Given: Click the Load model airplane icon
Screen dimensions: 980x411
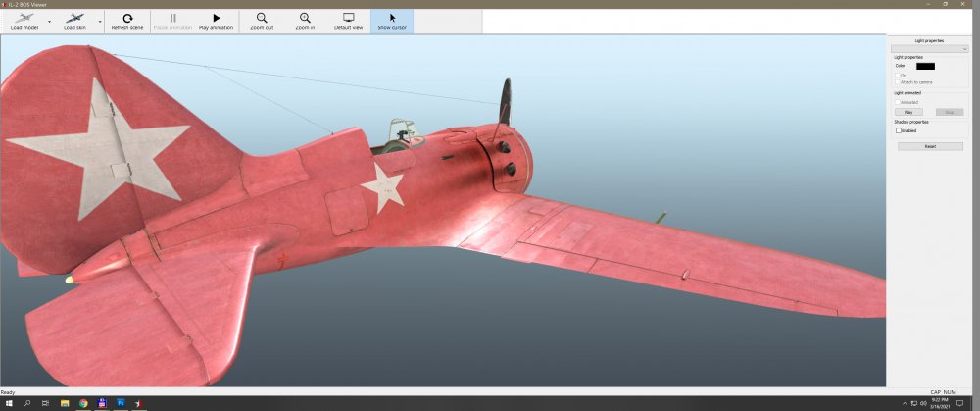Looking at the screenshot, I should 24,18.
